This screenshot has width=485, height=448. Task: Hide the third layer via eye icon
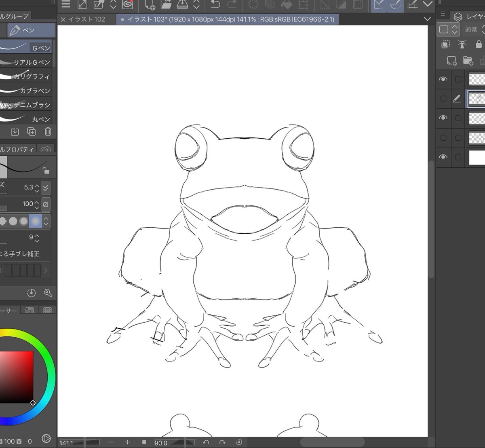pyautogui.click(x=443, y=118)
